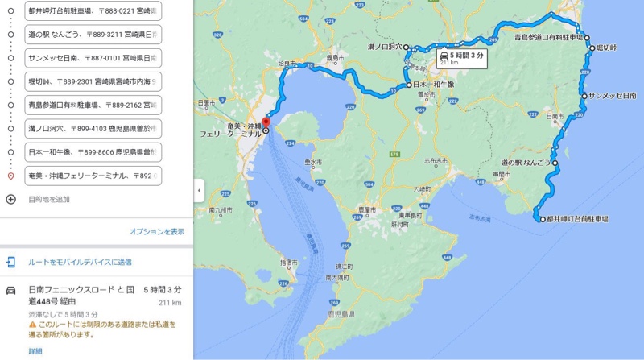Click the car icon beside the route summary

11,291
